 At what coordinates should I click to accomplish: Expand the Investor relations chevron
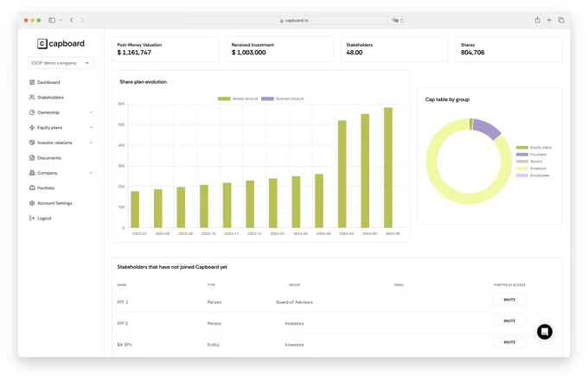coord(91,143)
